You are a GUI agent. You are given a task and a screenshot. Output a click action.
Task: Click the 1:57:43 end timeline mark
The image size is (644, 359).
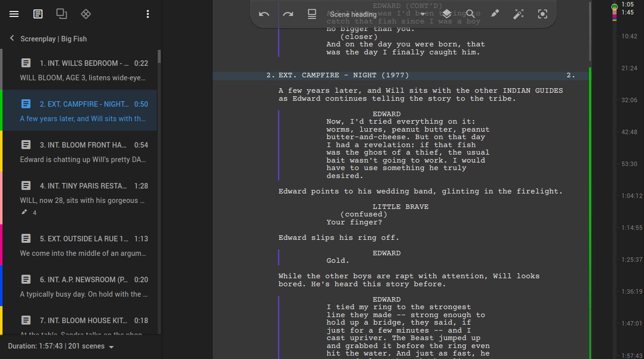coord(631,356)
